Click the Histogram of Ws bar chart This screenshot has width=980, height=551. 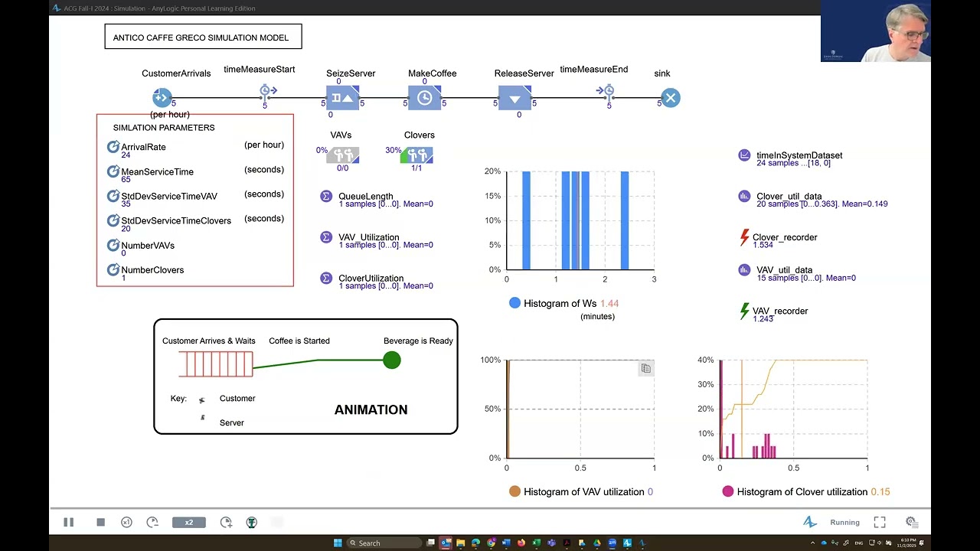pos(580,220)
